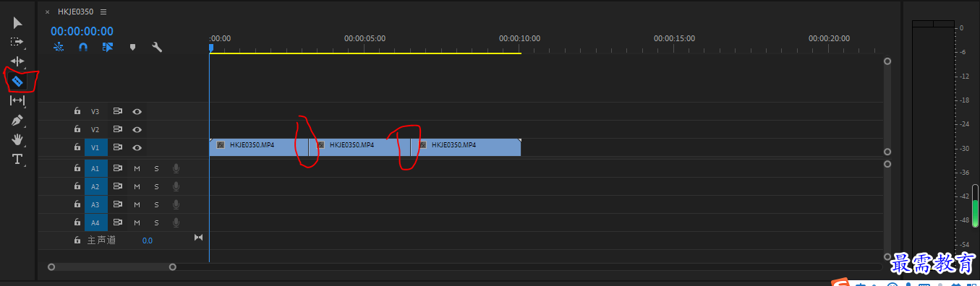Untarget the V1 video track
Screen dimensions: 980x286
(x=95, y=147)
